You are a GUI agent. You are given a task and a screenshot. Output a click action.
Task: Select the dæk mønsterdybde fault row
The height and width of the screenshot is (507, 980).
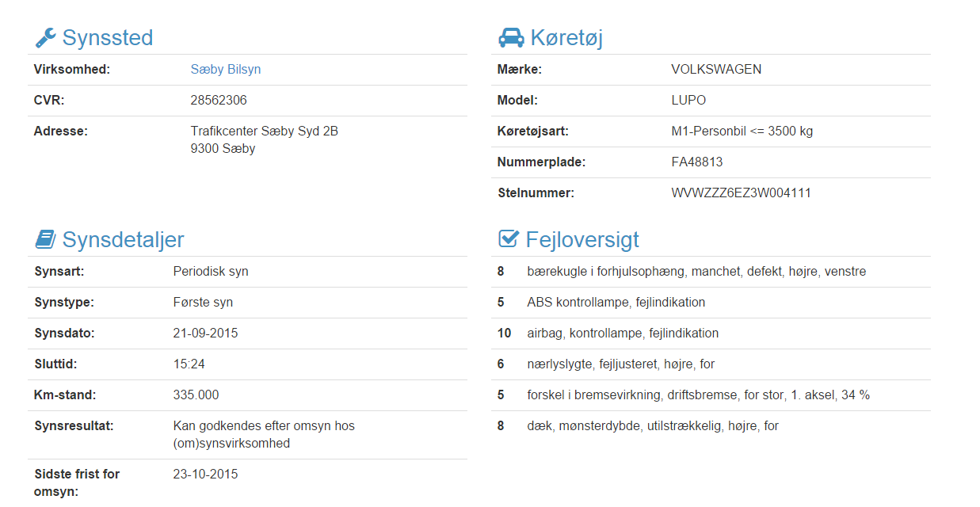coord(711,426)
